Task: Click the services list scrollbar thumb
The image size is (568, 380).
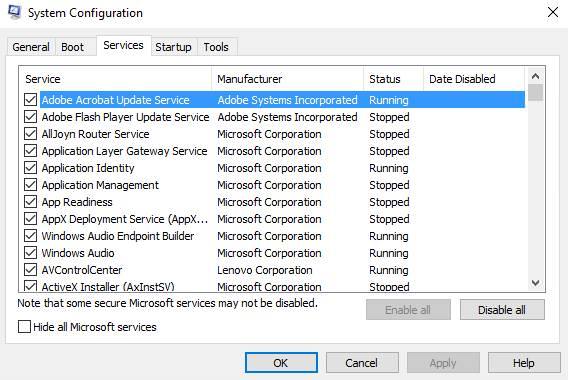Action: point(535,92)
